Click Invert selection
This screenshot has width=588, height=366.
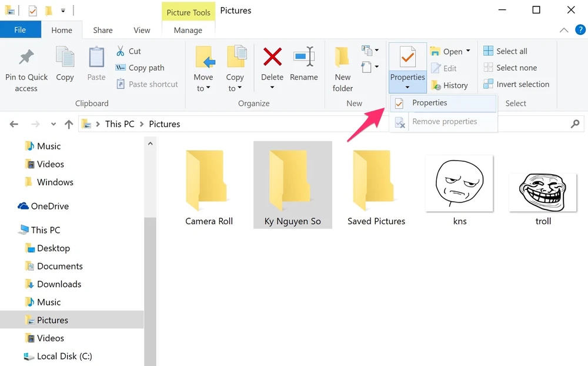[x=516, y=84]
